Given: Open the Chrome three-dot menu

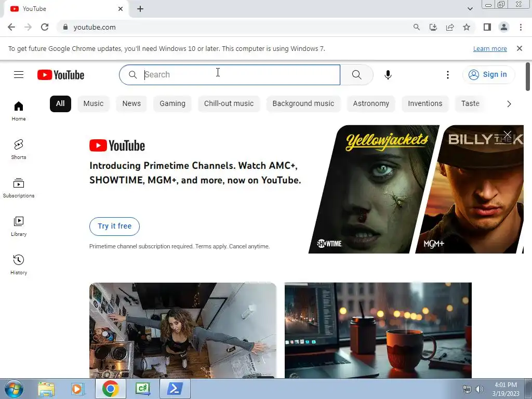Looking at the screenshot, I should pos(521,27).
